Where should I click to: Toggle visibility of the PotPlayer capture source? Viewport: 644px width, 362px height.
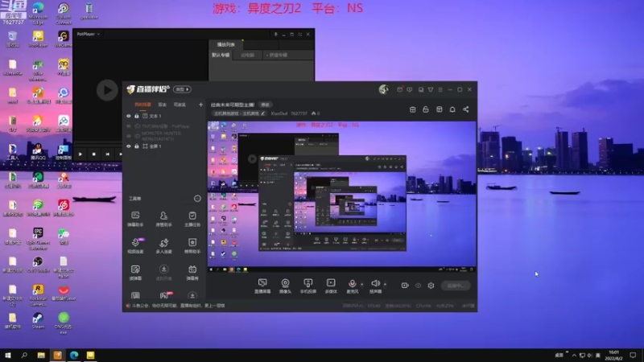129,126
